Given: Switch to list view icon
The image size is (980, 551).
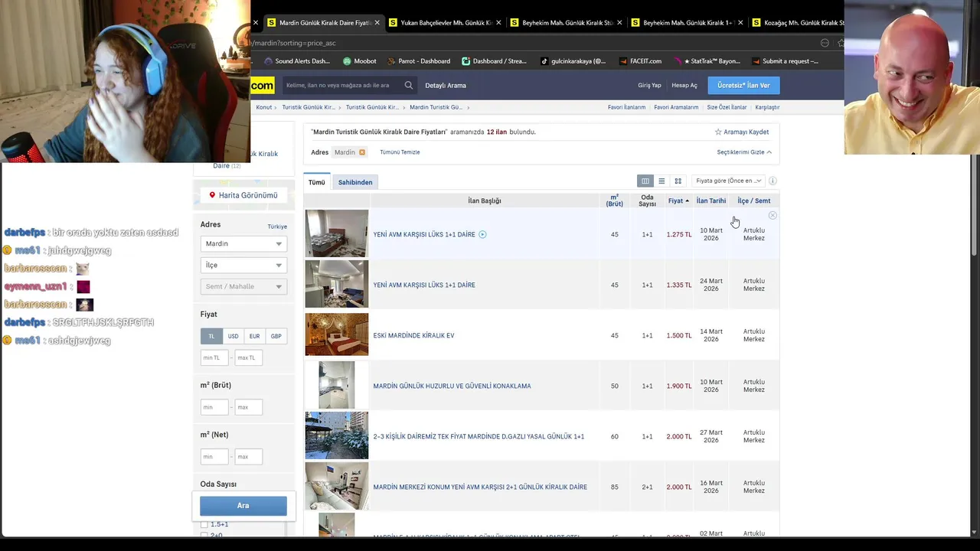Looking at the screenshot, I should pos(661,181).
